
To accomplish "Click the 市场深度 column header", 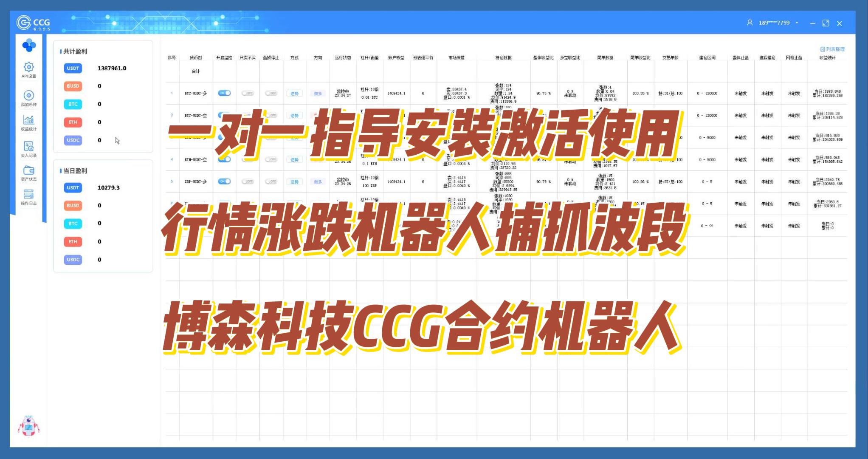I will pos(457,58).
